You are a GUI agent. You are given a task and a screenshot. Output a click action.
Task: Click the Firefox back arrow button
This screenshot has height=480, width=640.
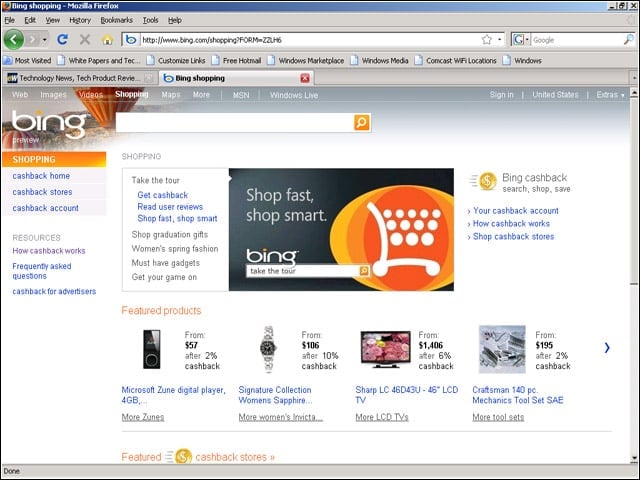[x=13, y=40]
